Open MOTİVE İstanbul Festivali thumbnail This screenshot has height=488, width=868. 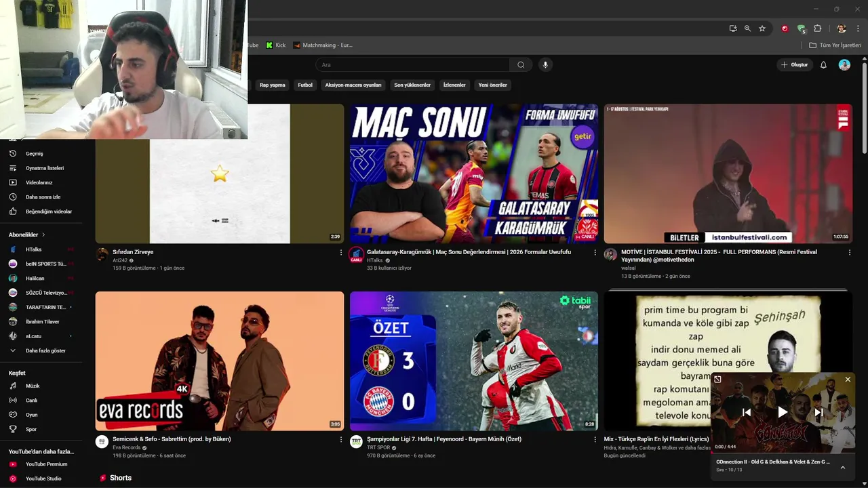click(728, 174)
